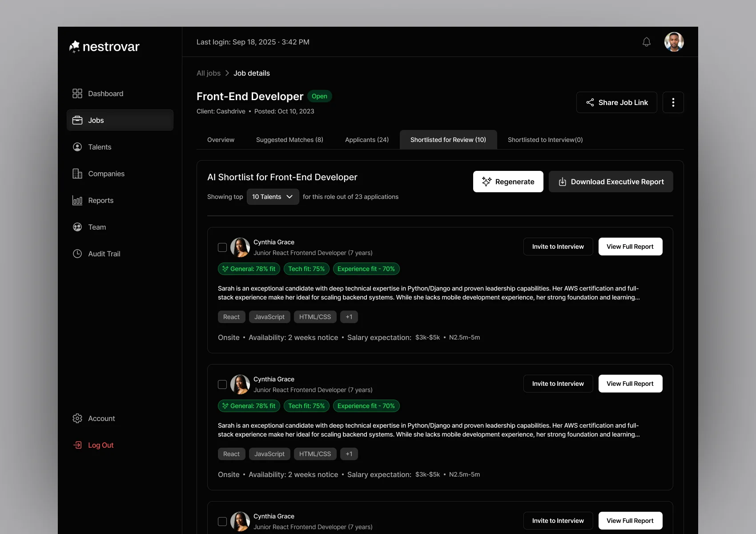Click the breadcrumb chevron after All jobs

click(227, 73)
